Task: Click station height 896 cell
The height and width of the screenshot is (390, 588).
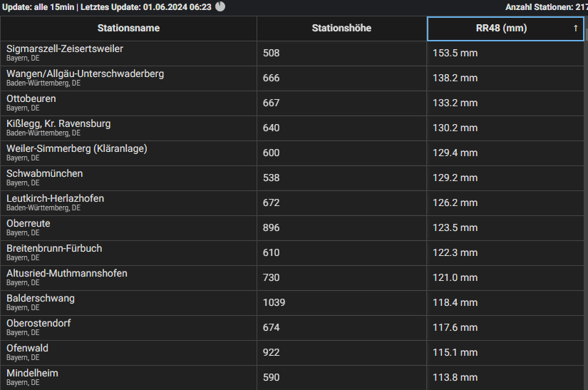Action: tap(341, 227)
